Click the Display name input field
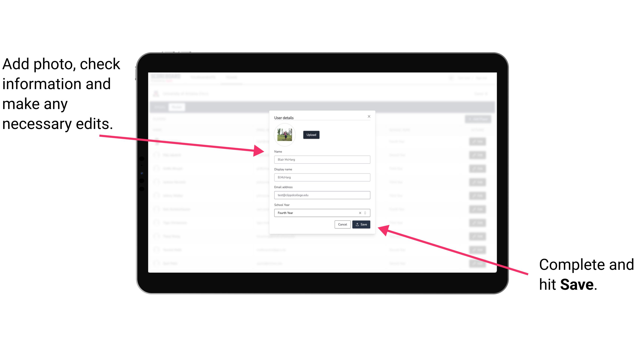This screenshot has width=644, height=346. click(x=322, y=177)
